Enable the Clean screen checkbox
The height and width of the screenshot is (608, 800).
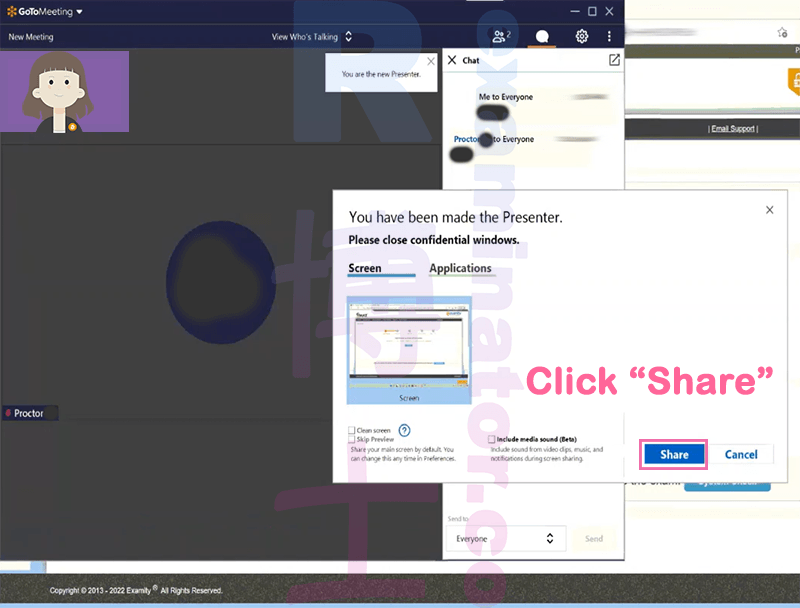(352, 430)
